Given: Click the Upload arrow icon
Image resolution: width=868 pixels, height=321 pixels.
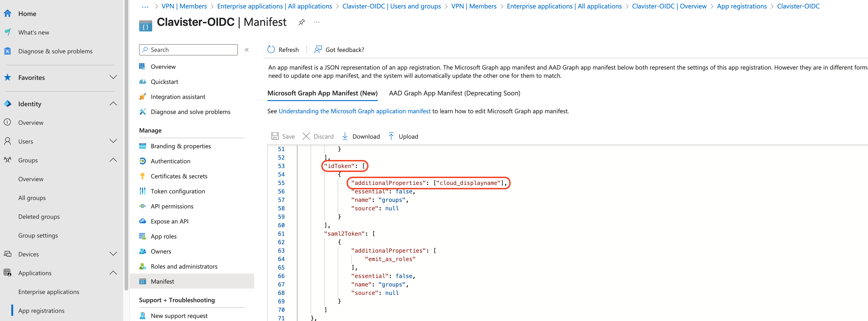Looking at the screenshot, I should point(391,136).
